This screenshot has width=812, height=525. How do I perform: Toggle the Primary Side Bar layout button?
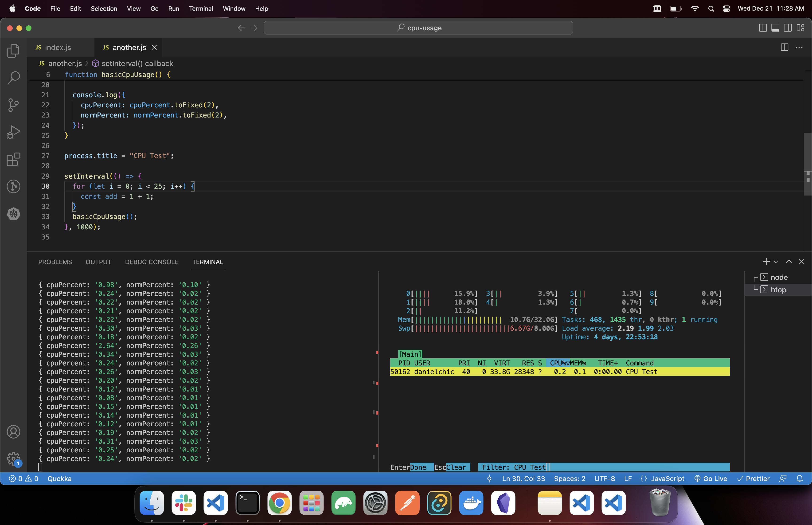[763, 28]
